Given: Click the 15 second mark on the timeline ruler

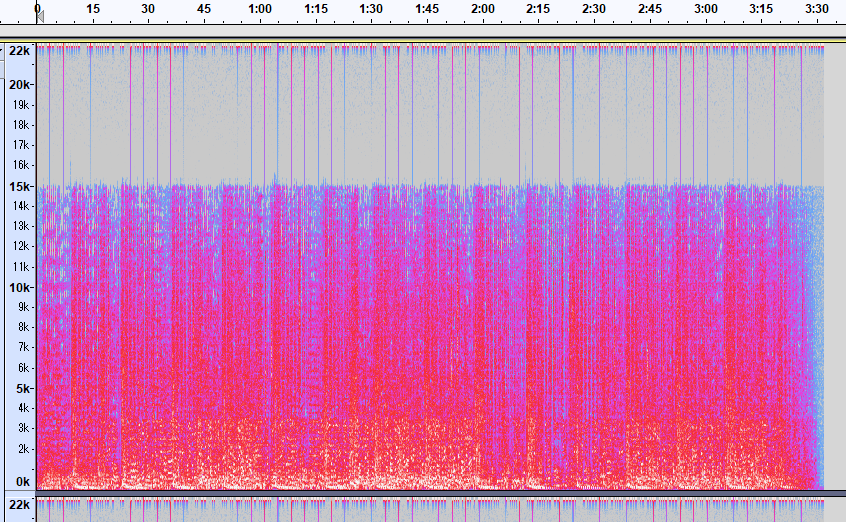Looking at the screenshot, I should (93, 9).
